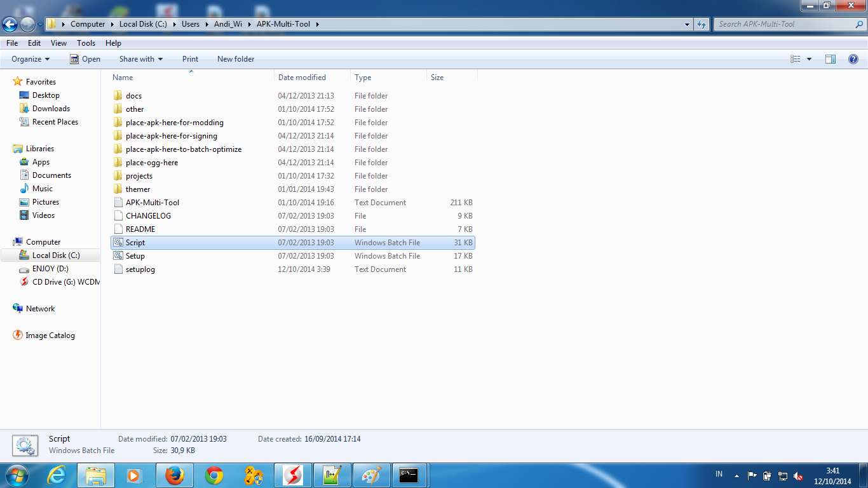
Task: Sort files by Date modified column
Action: (x=313, y=78)
